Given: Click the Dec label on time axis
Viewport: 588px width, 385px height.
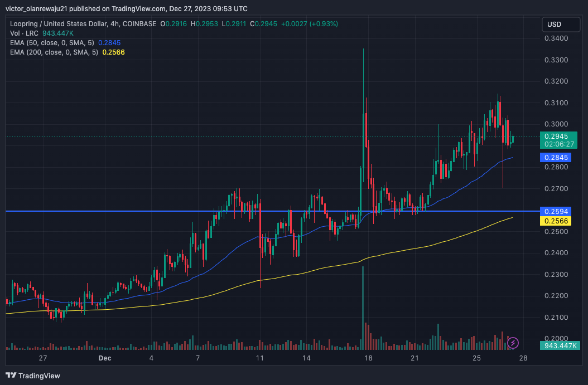Looking at the screenshot, I should [105, 358].
